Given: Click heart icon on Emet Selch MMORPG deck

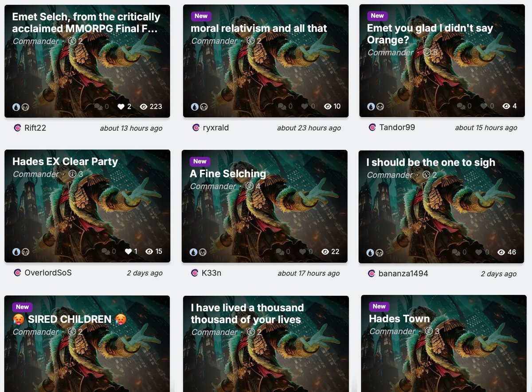Looking at the screenshot, I should [121, 106].
